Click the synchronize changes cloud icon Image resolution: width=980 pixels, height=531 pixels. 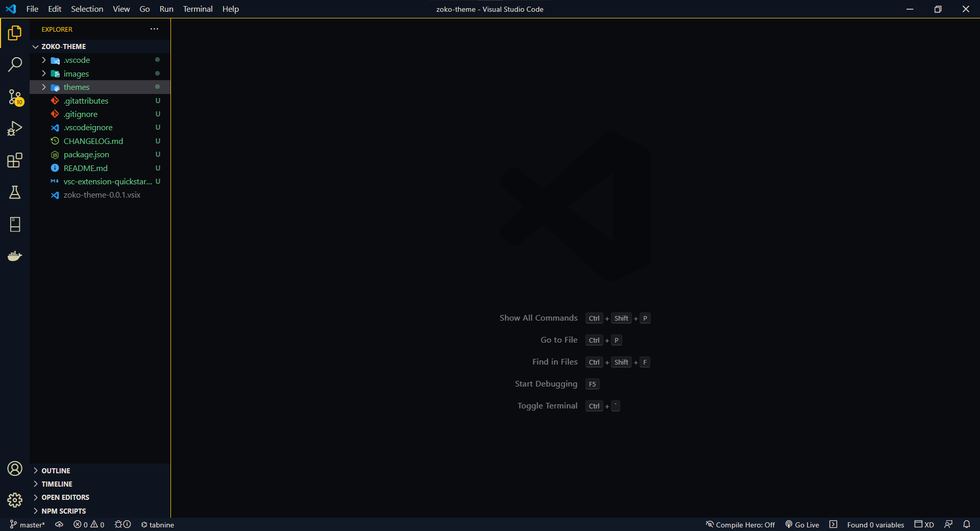point(59,525)
